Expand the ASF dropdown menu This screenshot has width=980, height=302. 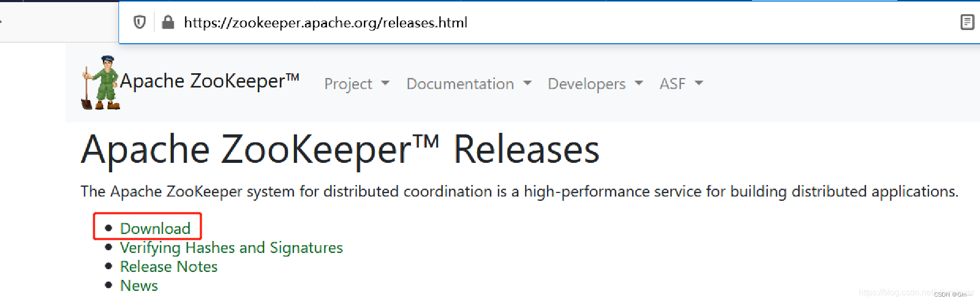(x=681, y=84)
